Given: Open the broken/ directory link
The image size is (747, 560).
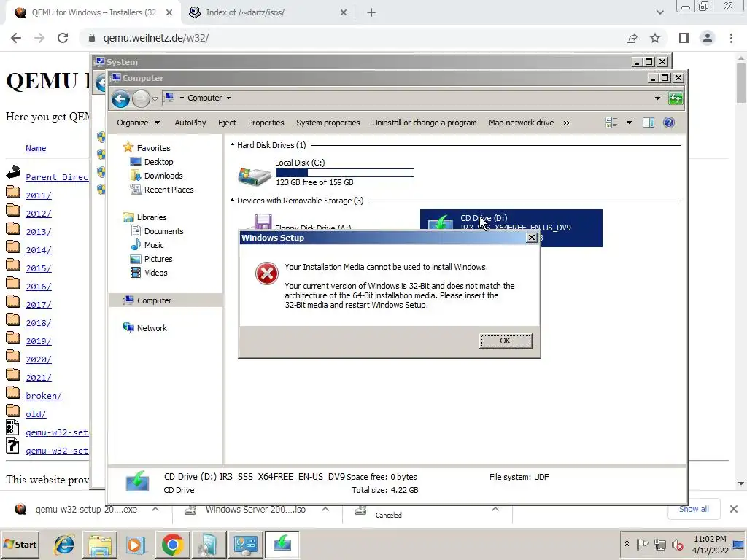Looking at the screenshot, I should [44, 396].
